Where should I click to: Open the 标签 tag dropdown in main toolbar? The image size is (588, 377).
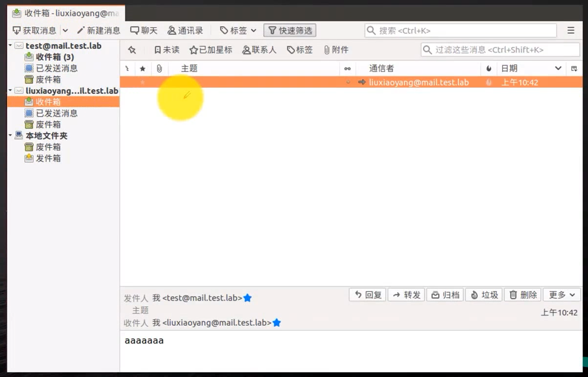[x=239, y=30]
